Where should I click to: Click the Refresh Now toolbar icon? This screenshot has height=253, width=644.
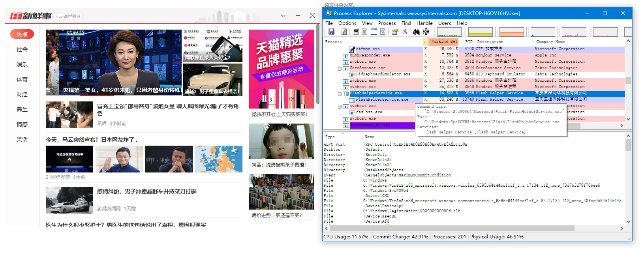[344, 32]
